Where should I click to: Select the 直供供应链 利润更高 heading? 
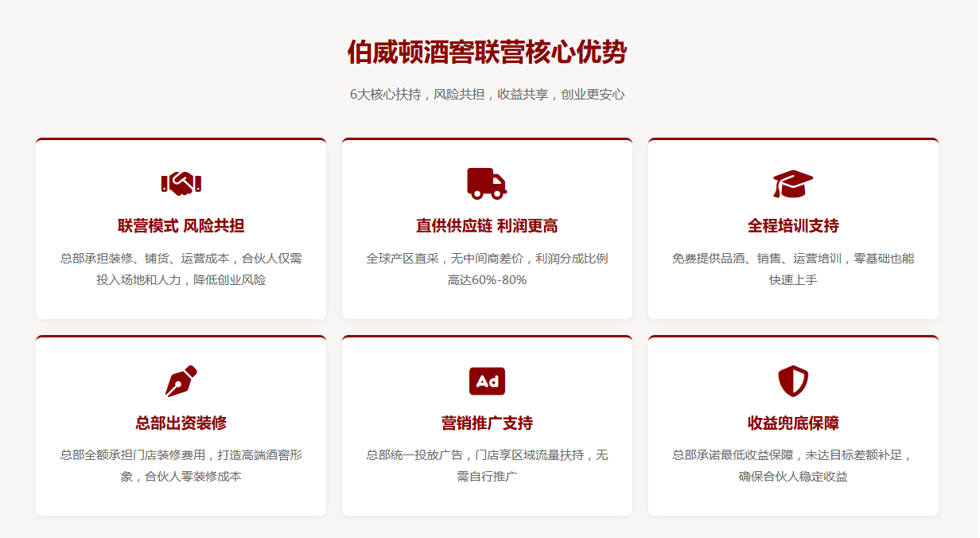coord(487,226)
